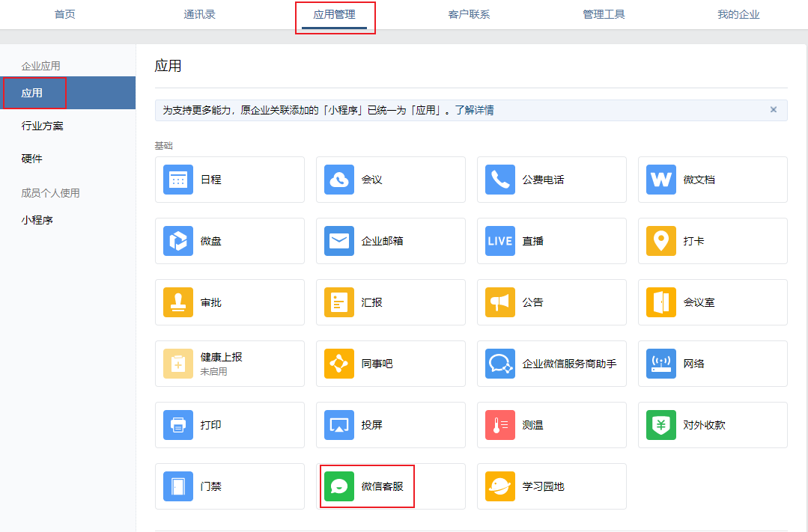Image resolution: width=808 pixels, height=532 pixels.
Task: Open 管理工具 in top navigation
Action: tap(604, 14)
